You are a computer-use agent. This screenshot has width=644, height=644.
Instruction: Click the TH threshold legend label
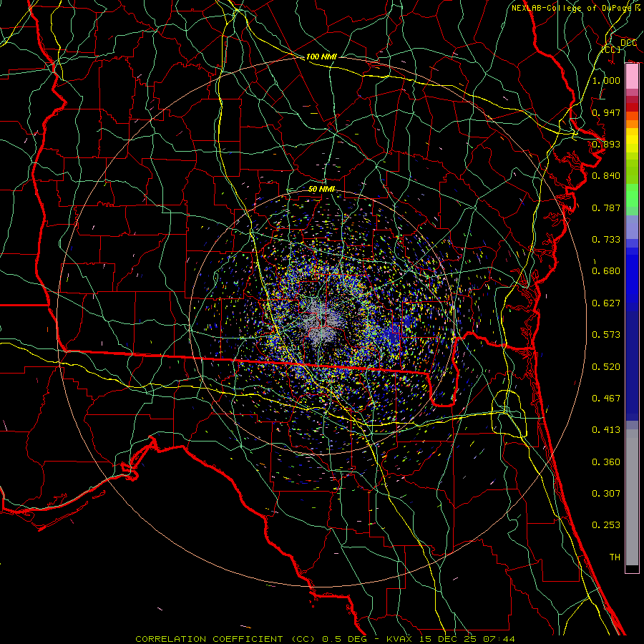[x=615, y=557]
